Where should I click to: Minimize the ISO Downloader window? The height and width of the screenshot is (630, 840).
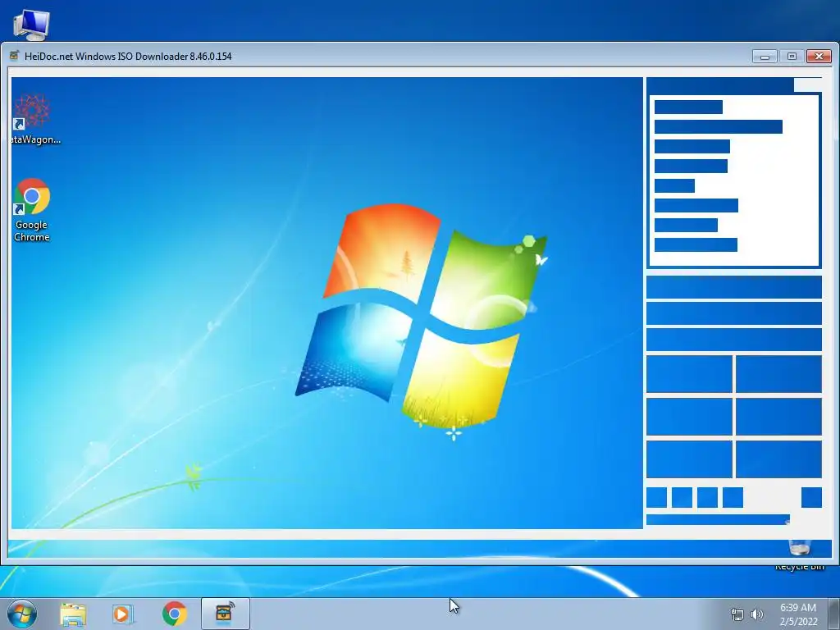tap(765, 57)
